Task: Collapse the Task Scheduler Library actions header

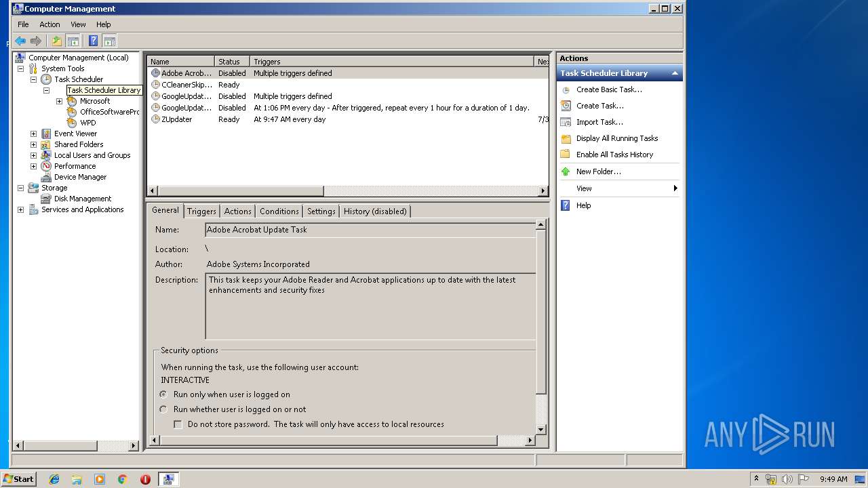Action: click(x=675, y=73)
